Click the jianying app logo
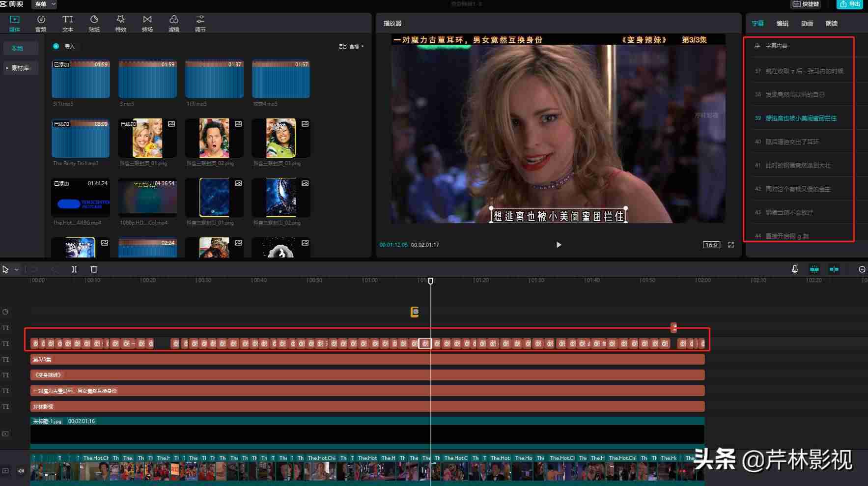868x486 pixels. pos(12,4)
